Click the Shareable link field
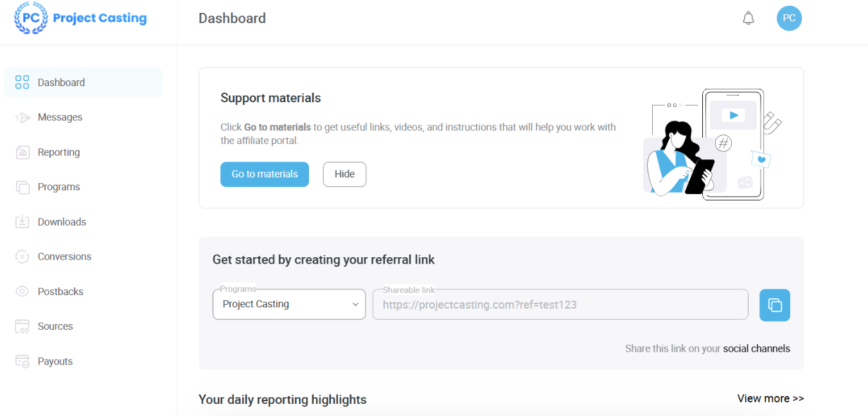Image resolution: width=868 pixels, height=416 pixels. [x=560, y=305]
